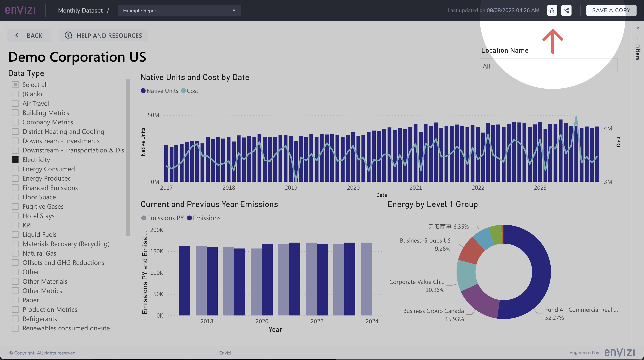The height and width of the screenshot is (360, 644).
Task: Click Other Materials label
Action: pyautogui.click(x=45, y=281)
